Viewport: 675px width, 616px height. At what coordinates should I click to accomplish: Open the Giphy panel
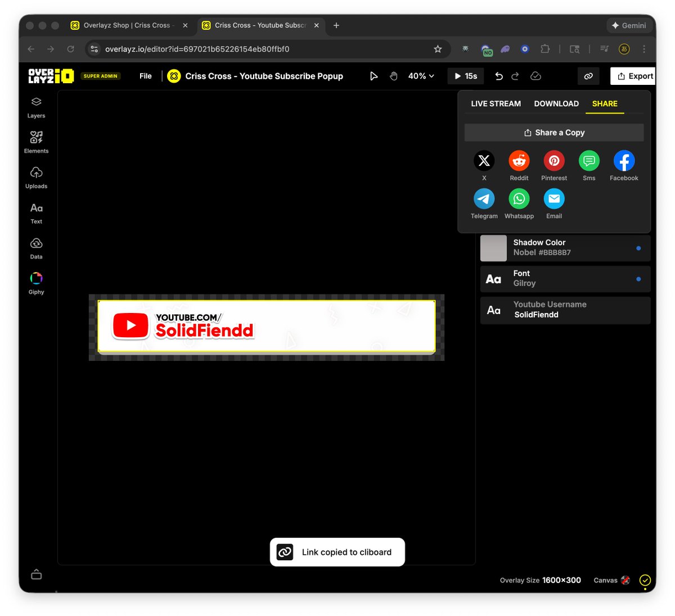36,284
